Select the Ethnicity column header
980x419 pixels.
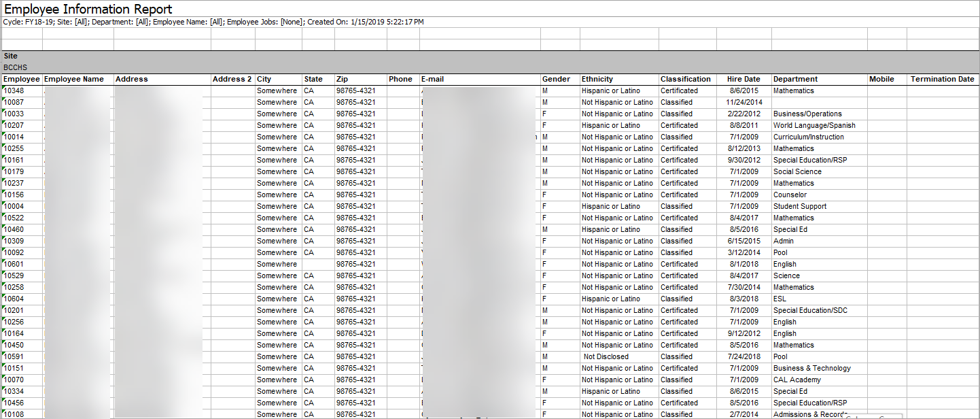pyautogui.click(x=597, y=79)
